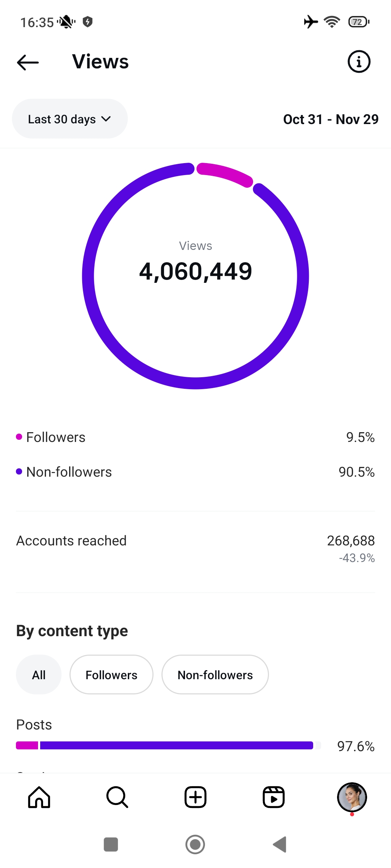Open profile via avatar thumbnail
The width and height of the screenshot is (391, 868).
pyautogui.click(x=352, y=797)
